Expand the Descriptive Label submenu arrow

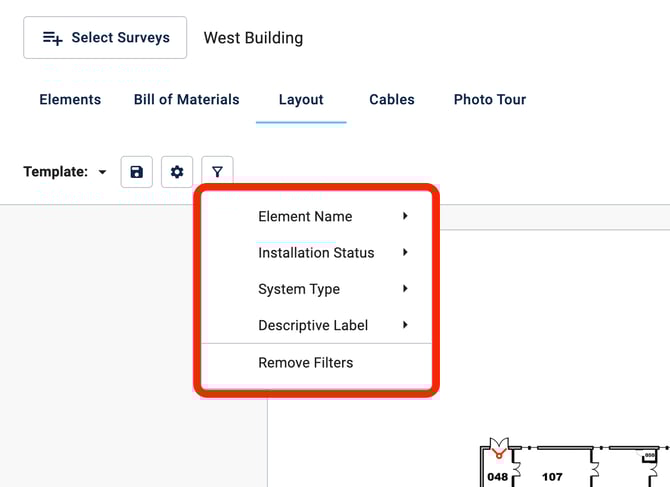(405, 325)
